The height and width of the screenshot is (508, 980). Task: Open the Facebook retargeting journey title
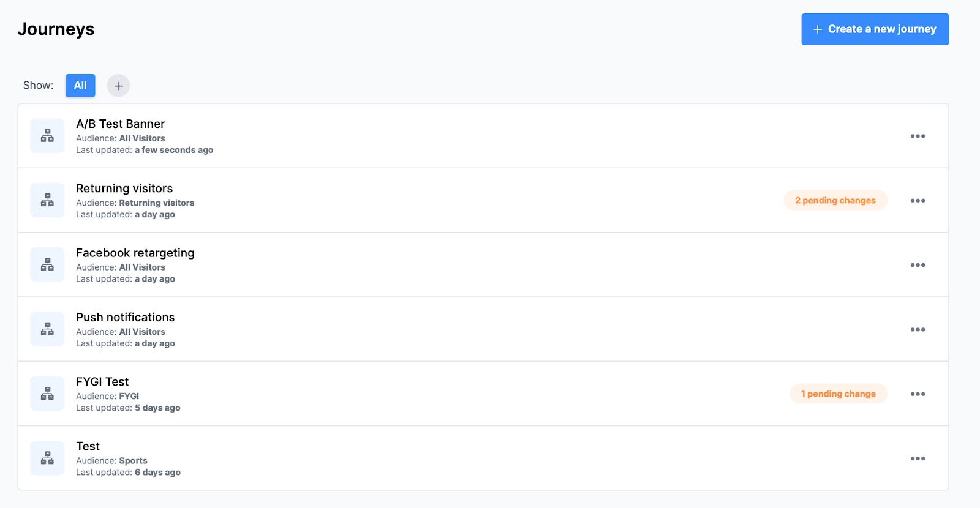point(135,253)
